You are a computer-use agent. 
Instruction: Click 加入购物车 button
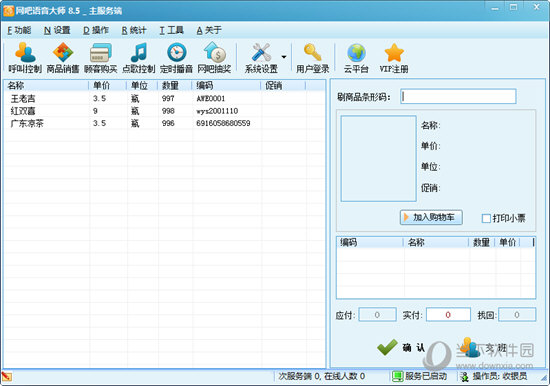(431, 218)
